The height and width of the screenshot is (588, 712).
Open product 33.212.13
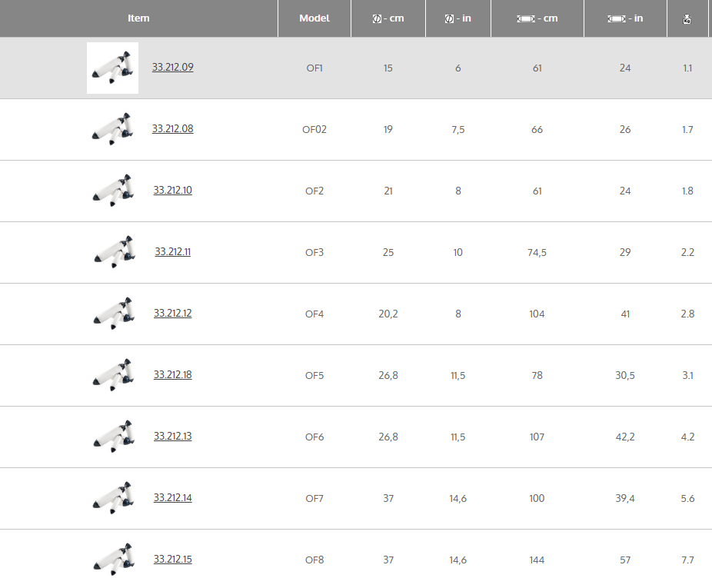click(x=172, y=437)
